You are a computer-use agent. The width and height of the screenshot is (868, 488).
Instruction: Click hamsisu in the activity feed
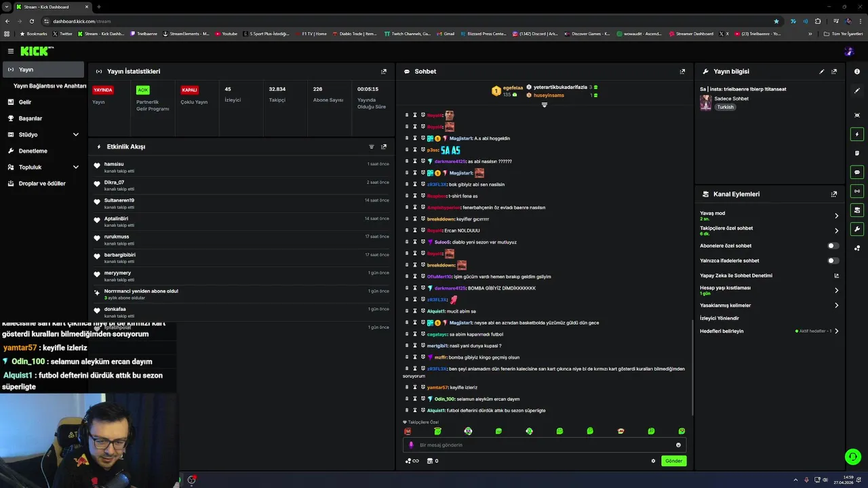point(114,164)
